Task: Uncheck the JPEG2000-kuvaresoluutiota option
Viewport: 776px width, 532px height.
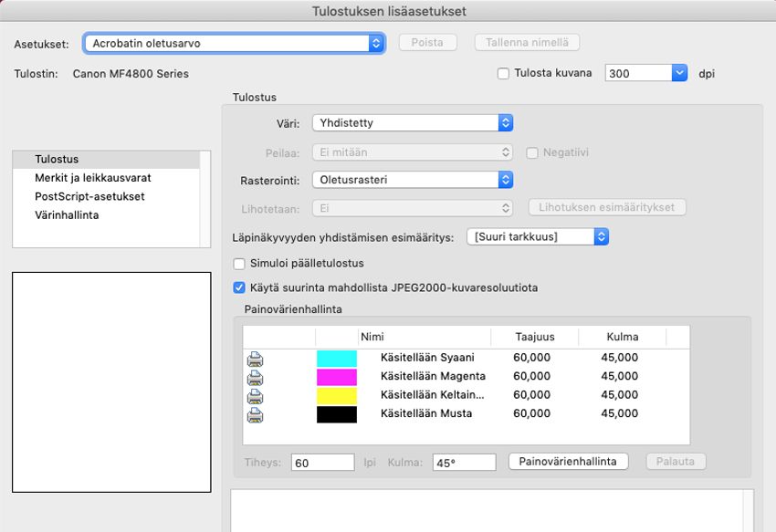Action: click(240, 287)
